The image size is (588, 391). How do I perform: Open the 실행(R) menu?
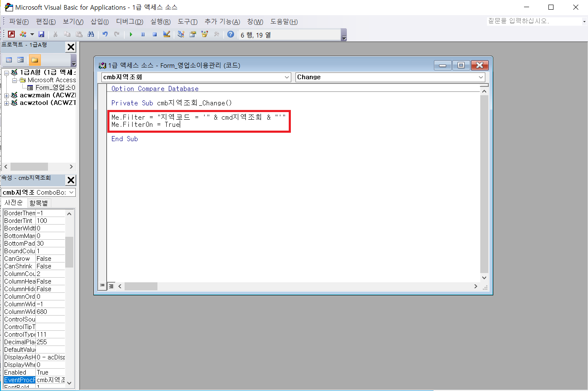pos(160,21)
